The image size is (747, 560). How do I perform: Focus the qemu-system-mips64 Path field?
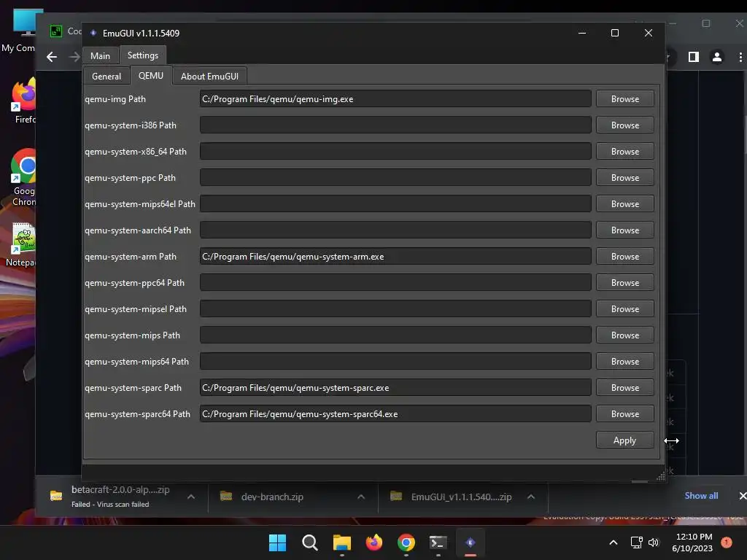[x=395, y=362]
